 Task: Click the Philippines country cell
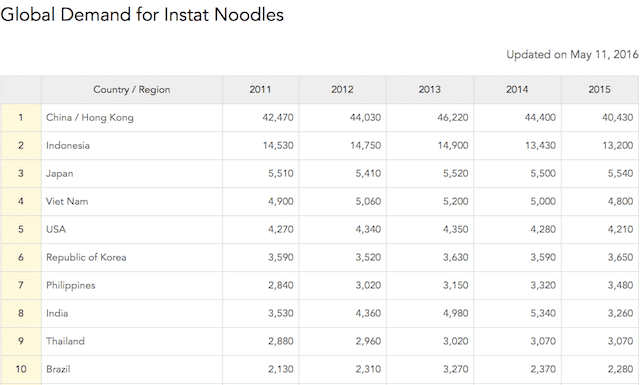click(x=131, y=285)
